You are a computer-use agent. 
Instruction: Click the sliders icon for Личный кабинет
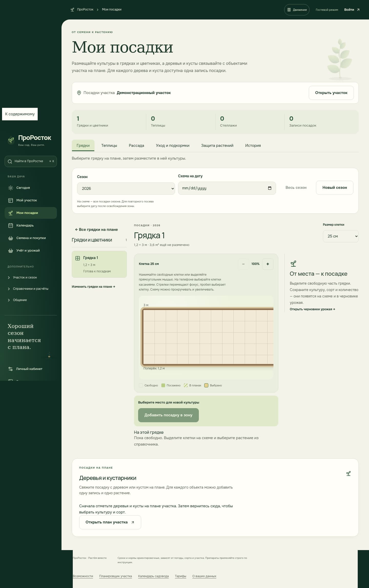pos(11,369)
